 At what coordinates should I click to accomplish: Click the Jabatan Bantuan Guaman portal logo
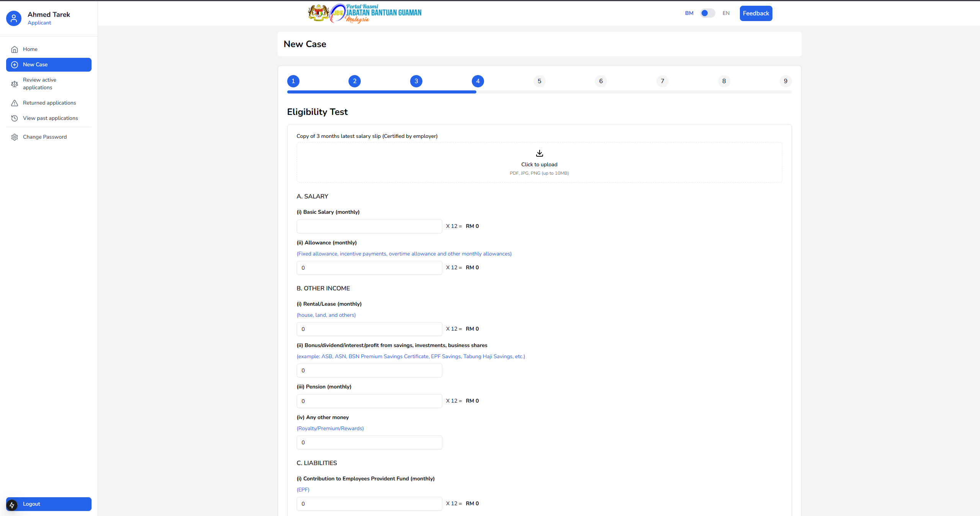(365, 13)
